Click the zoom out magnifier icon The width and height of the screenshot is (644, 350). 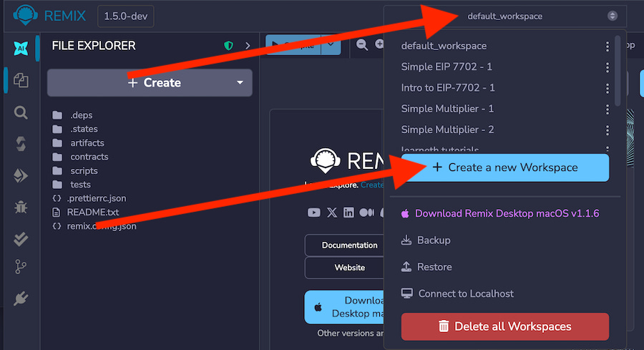[x=362, y=44]
